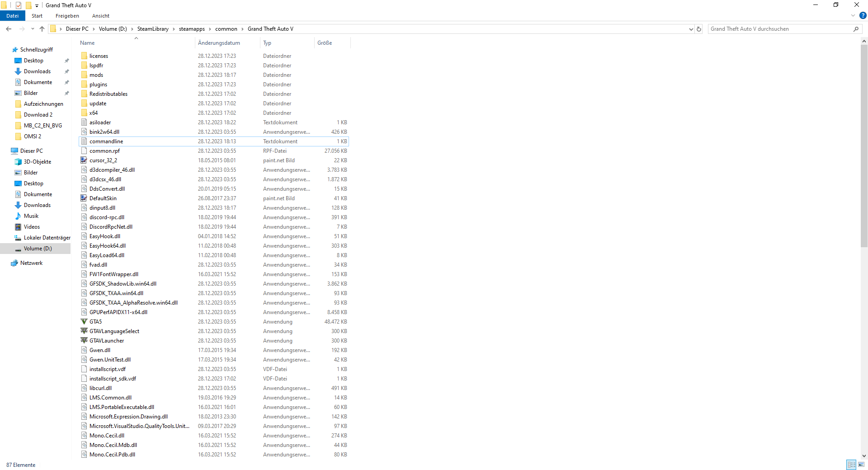Image resolution: width=868 pixels, height=470 pixels.
Task: Click the mods folder icon
Action: coord(84,75)
